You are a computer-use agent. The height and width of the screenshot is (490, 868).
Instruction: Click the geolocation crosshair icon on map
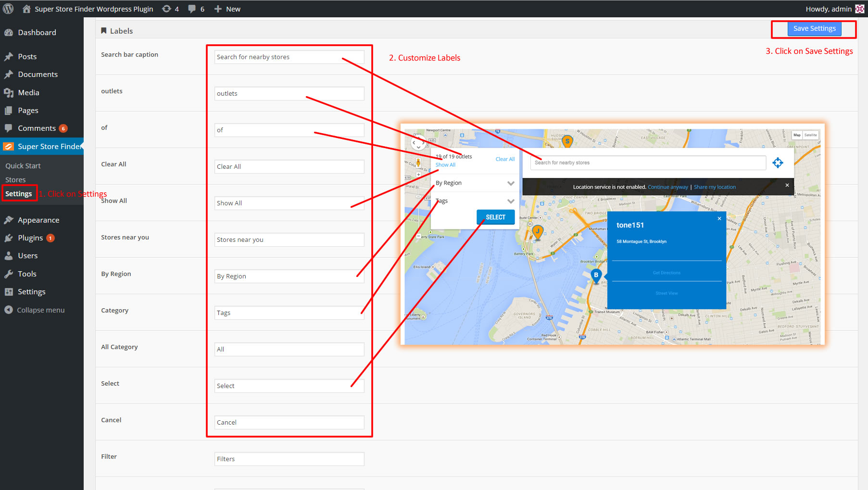[x=778, y=163]
